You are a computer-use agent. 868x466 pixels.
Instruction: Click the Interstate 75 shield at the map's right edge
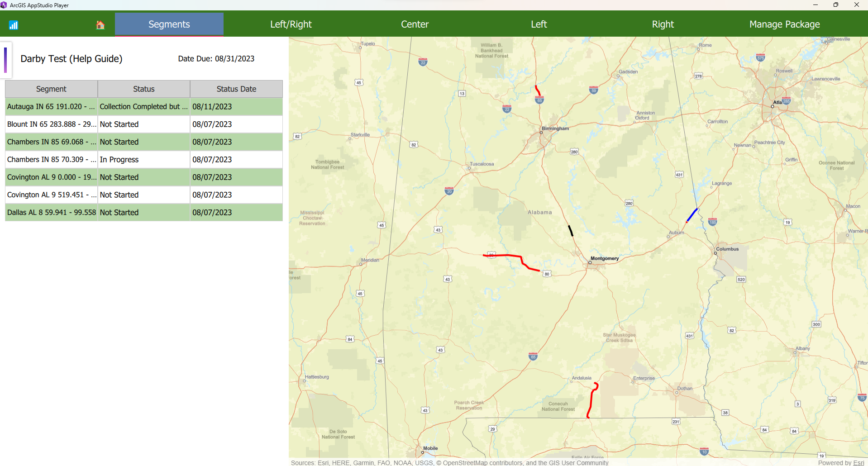[x=862, y=398]
